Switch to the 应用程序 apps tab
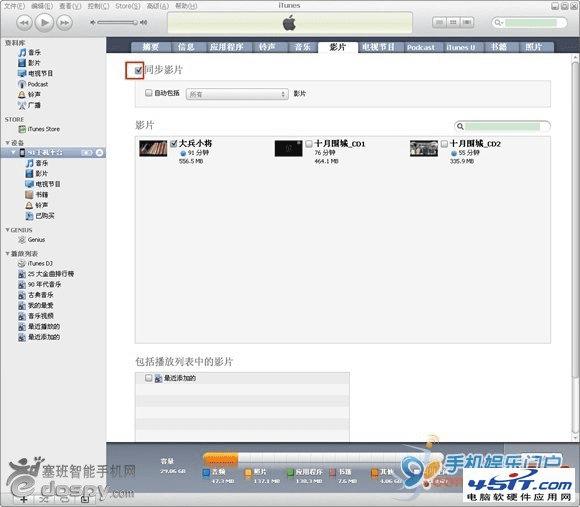The image size is (580, 507). pos(226,47)
